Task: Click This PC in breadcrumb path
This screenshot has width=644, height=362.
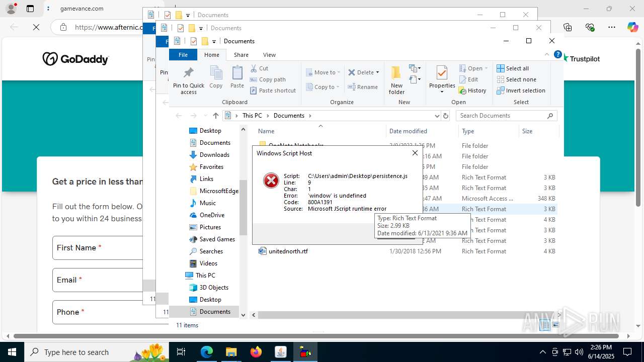Action: [x=252, y=116]
